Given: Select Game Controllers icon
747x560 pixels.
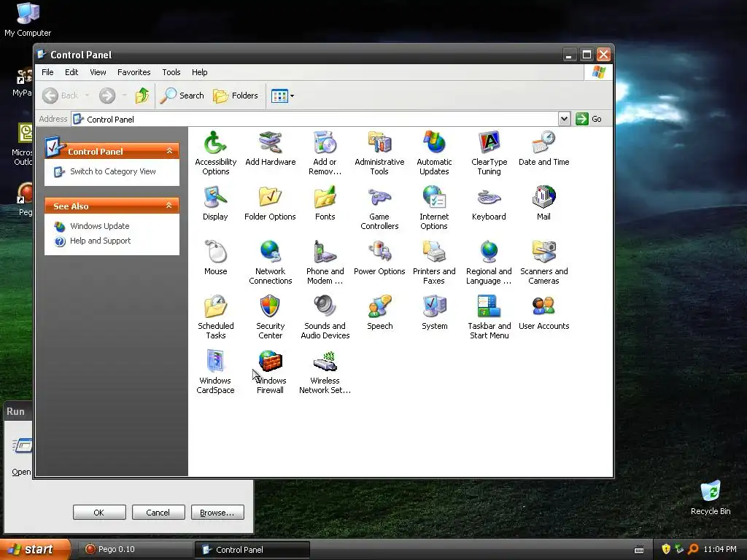Looking at the screenshot, I should 379,197.
